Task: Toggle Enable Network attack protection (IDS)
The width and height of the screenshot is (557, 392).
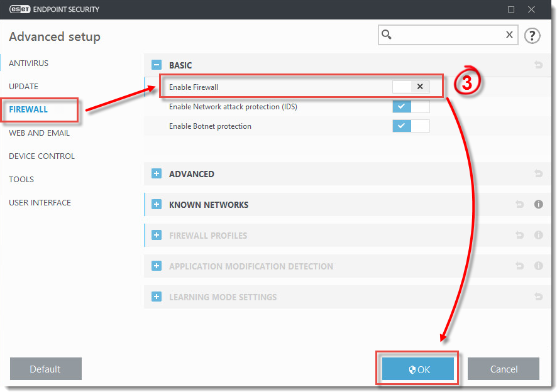Action: 411,106
